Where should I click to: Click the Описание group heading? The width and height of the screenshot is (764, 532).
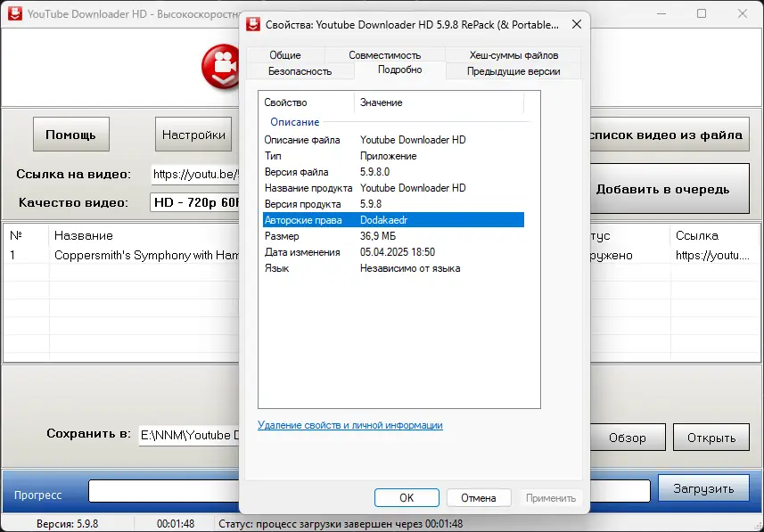pos(295,122)
